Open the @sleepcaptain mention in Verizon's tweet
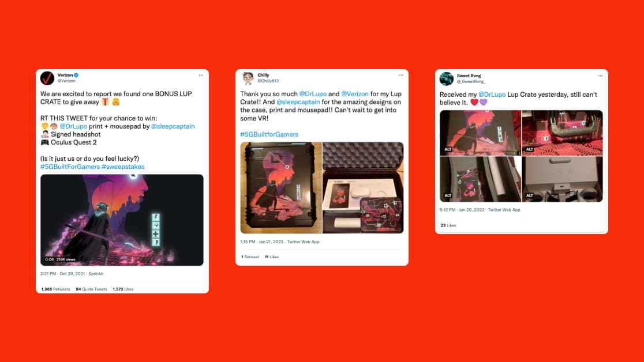The width and height of the screenshot is (644, 362). click(x=173, y=126)
